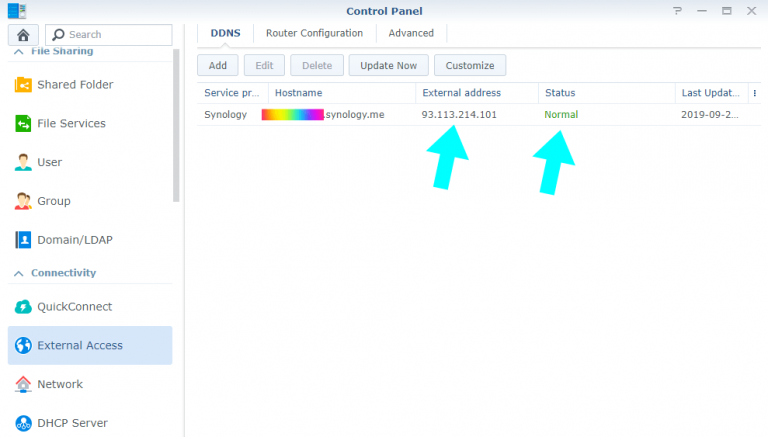Screen dimensions: 768x437
Task: Collapse the Connectivity section
Action: pos(17,273)
